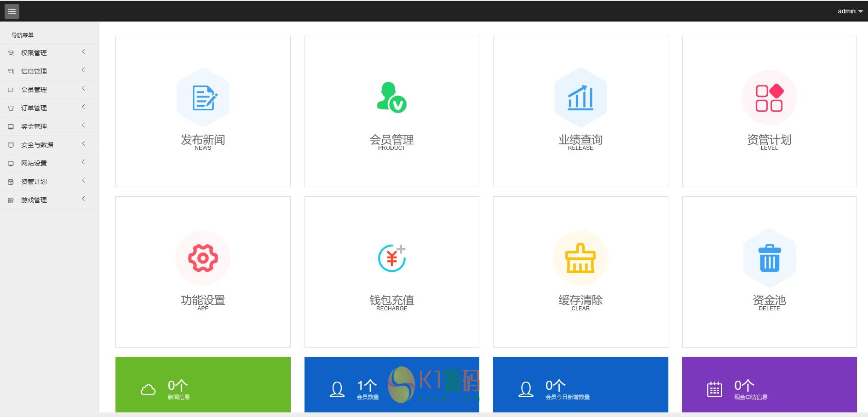Open the 缓存清除 CLEAR card label
The width and height of the screenshot is (868, 417).
click(x=581, y=303)
